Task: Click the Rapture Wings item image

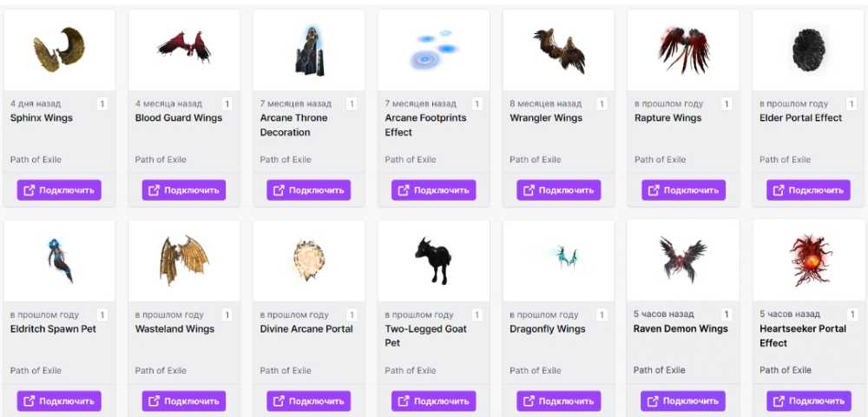Action: tap(683, 50)
